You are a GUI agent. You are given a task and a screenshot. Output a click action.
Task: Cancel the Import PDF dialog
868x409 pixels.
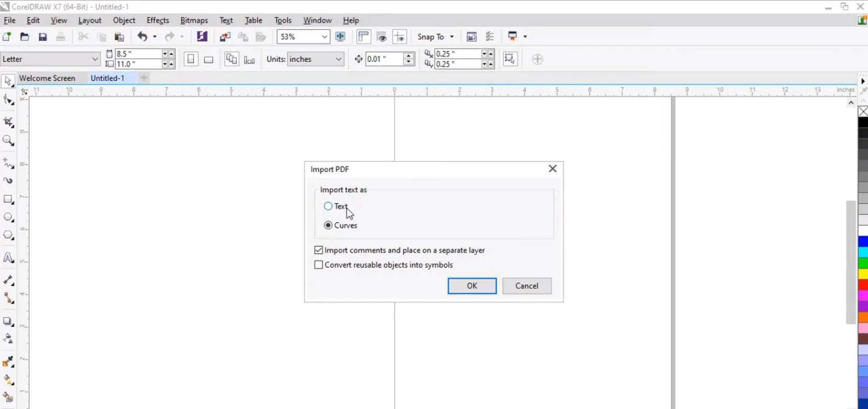pos(527,286)
